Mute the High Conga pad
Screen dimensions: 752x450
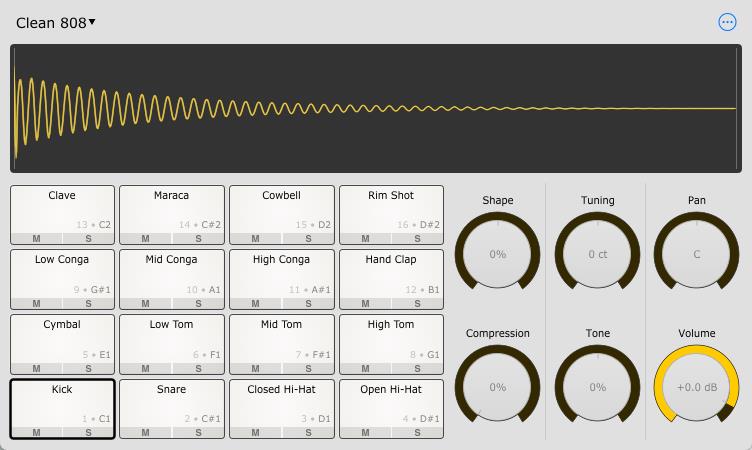coord(256,303)
